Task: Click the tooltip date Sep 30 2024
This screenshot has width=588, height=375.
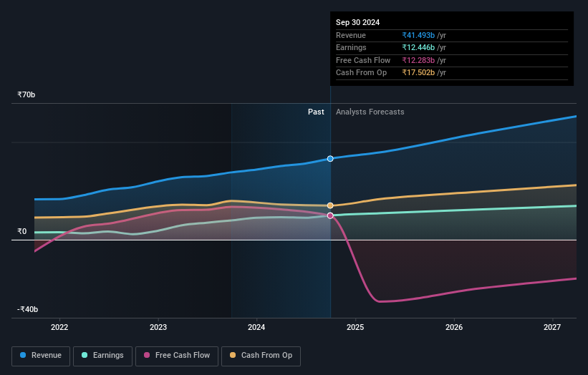Action: point(358,23)
